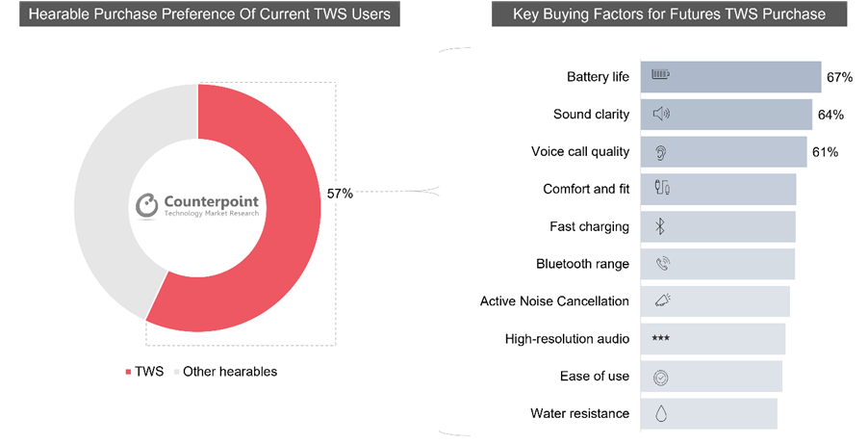Click the speaker icon beside Sound clarity
This screenshot has height=444, width=868.
(x=661, y=114)
